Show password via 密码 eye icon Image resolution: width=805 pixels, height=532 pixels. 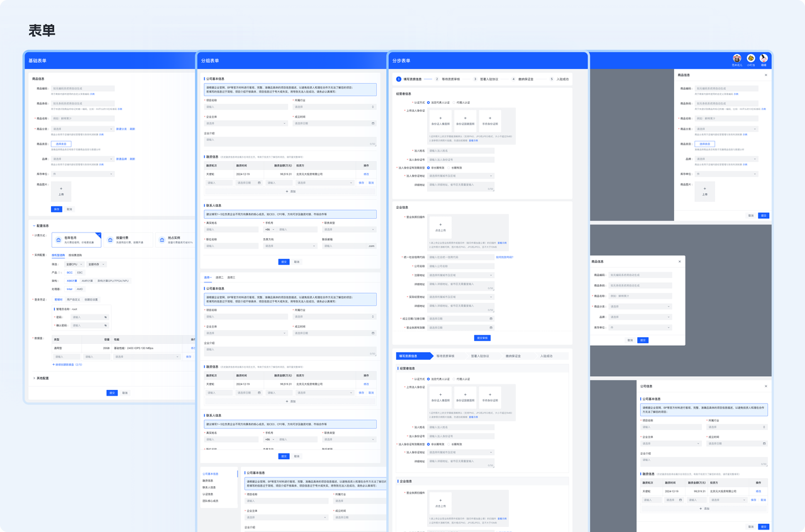point(106,317)
